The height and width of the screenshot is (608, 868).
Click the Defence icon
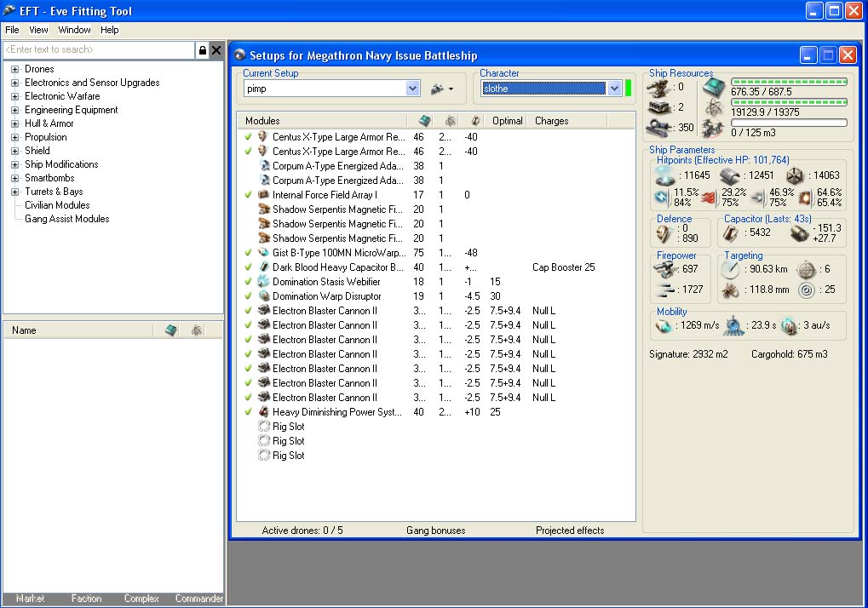click(664, 234)
